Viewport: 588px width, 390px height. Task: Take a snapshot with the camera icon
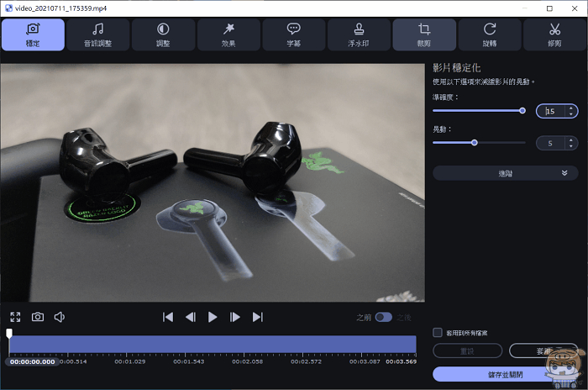38,317
